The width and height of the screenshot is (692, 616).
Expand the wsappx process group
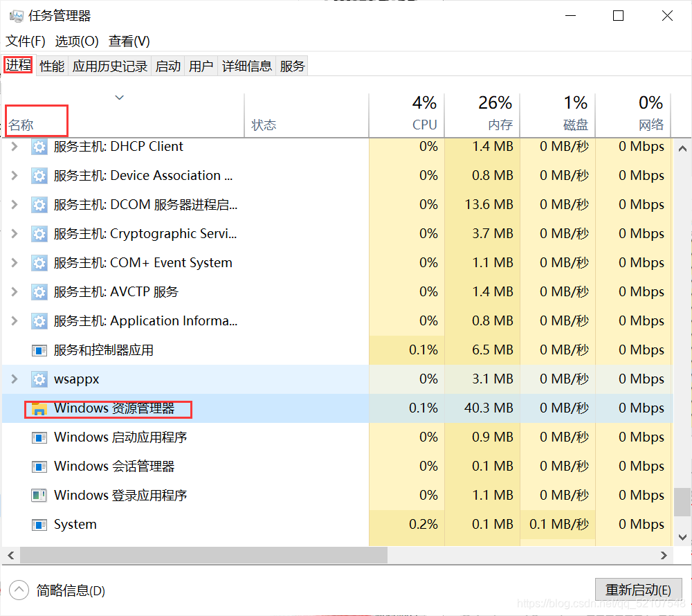14,379
